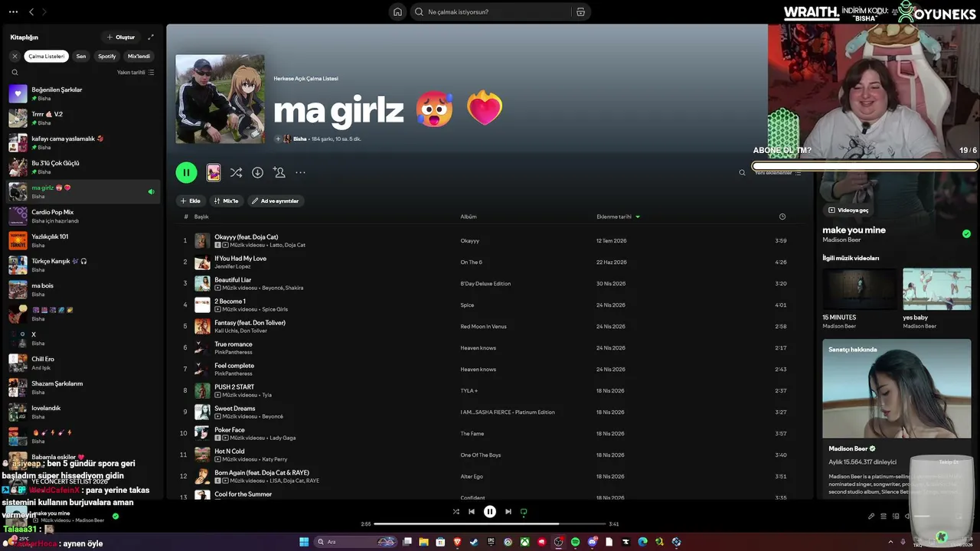Open the 15 MINUTES video thumbnail

pos(859,289)
